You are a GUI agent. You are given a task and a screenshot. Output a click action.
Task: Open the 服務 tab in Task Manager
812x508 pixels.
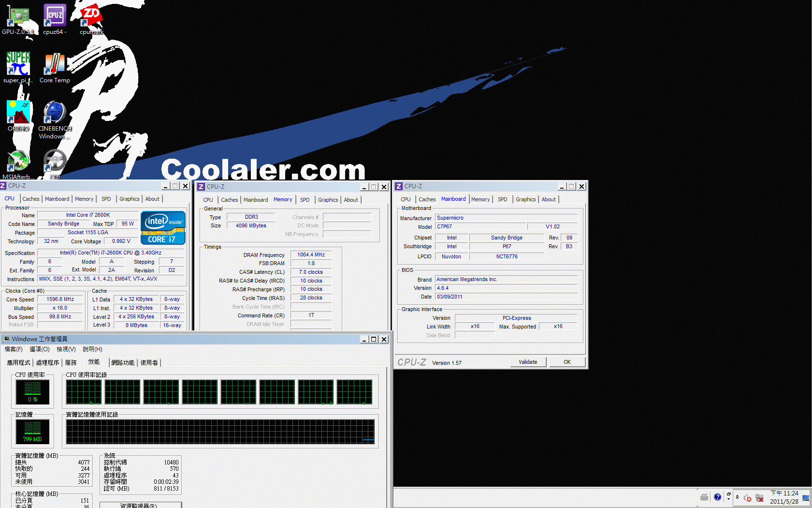(x=71, y=363)
